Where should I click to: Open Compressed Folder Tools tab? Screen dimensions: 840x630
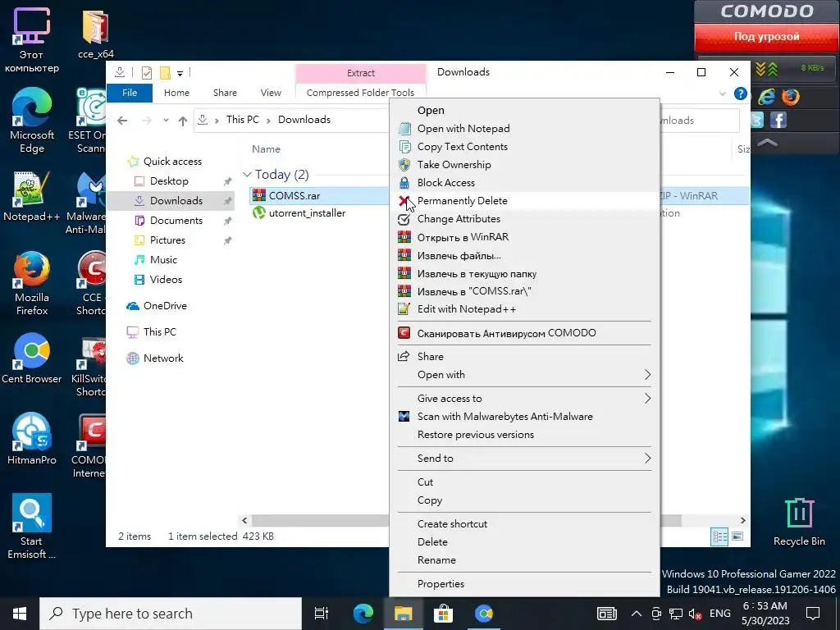point(361,93)
